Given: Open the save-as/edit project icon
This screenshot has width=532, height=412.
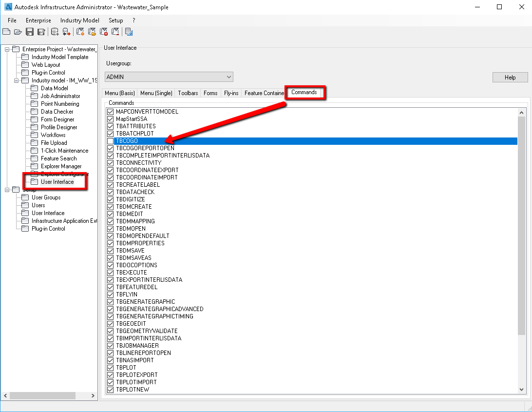Looking at the screenshot, I should point(42,31).
